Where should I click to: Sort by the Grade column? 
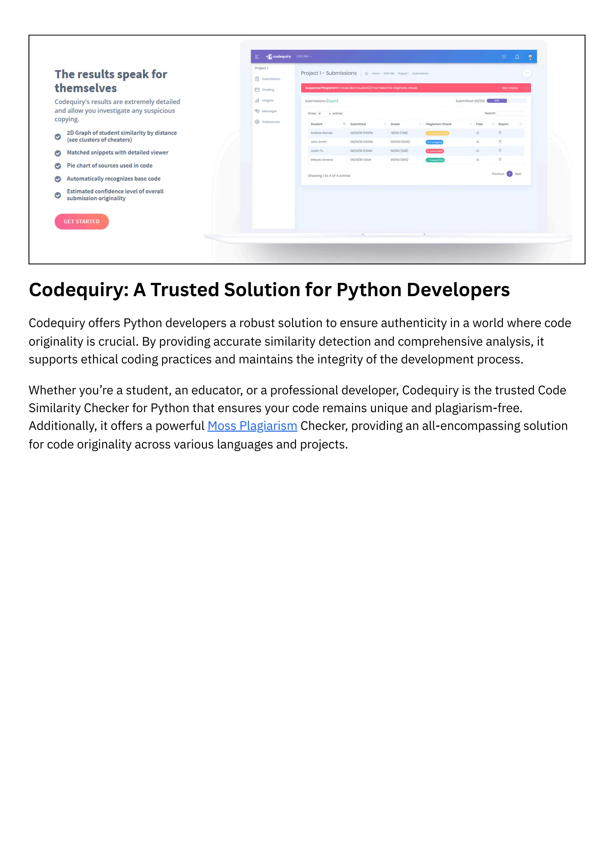point(405,124)
